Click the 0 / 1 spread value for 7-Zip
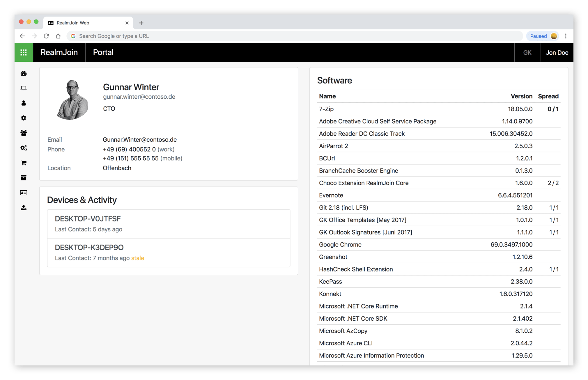Screen dimensions: 588x380 (x=553, y=109)
